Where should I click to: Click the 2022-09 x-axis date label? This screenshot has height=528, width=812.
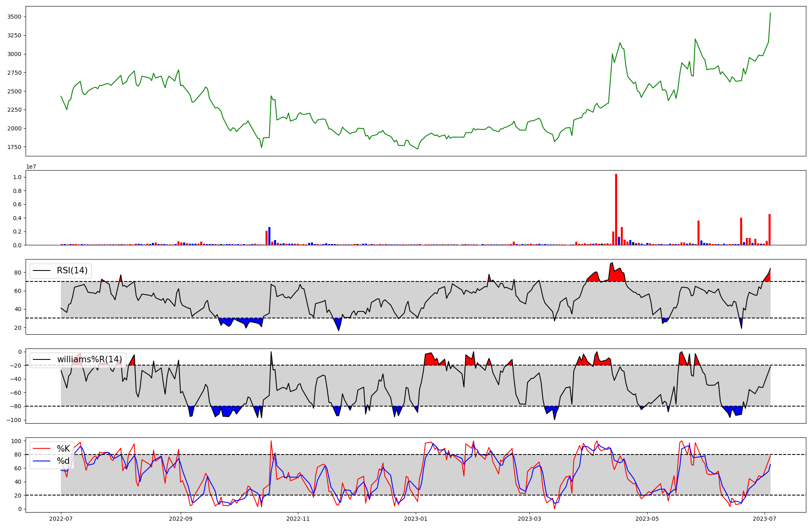click(x=180, y=518)
